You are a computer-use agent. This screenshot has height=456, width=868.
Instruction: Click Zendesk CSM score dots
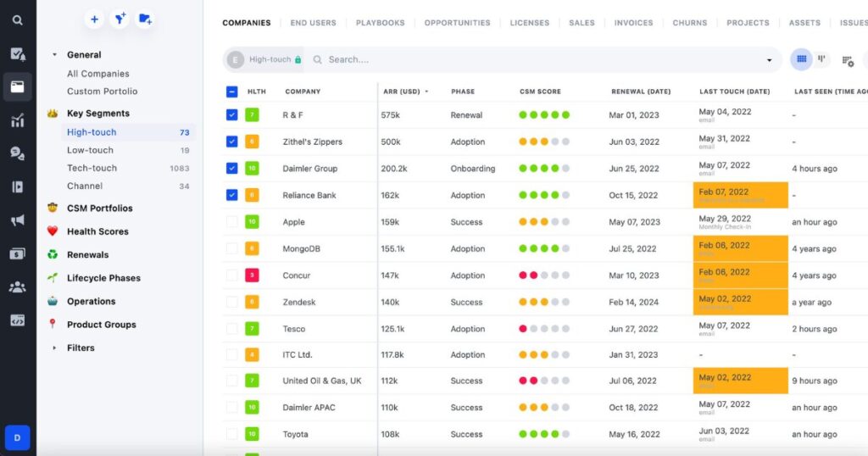click(x=544, y=302)
